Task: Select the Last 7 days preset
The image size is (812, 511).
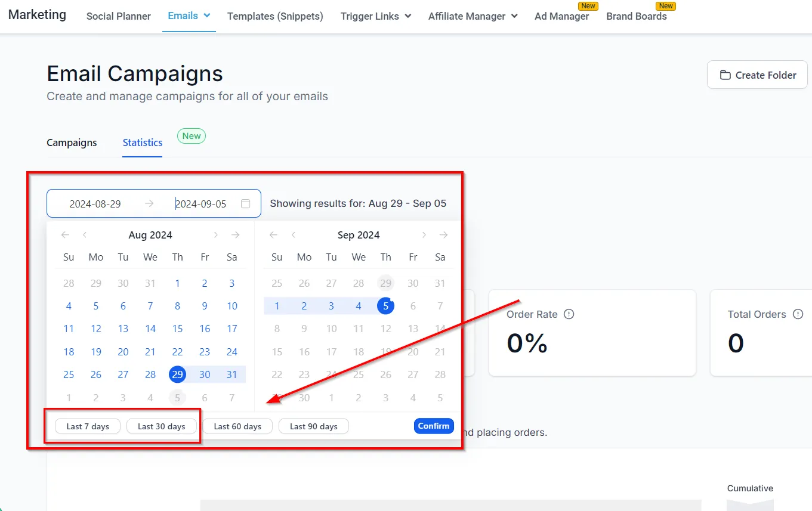Action: pos(88,426)
